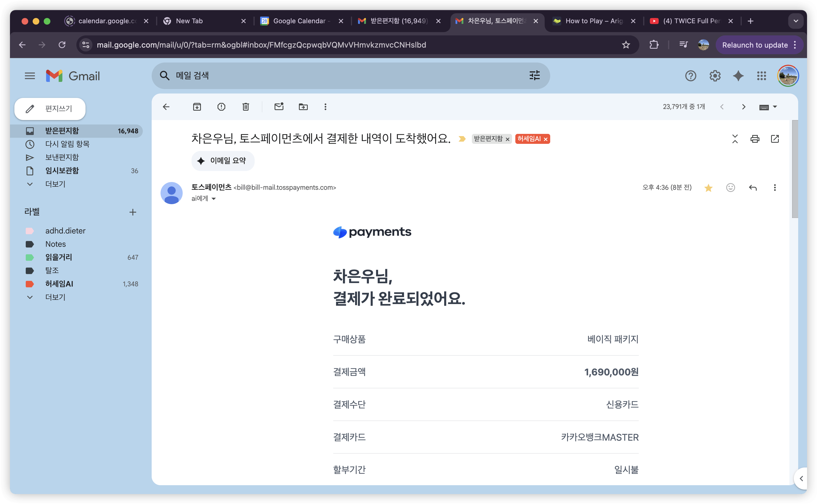
Task: Expand recipient details next to ai에게
Action: pyautogui.click(x=214, y=199)
